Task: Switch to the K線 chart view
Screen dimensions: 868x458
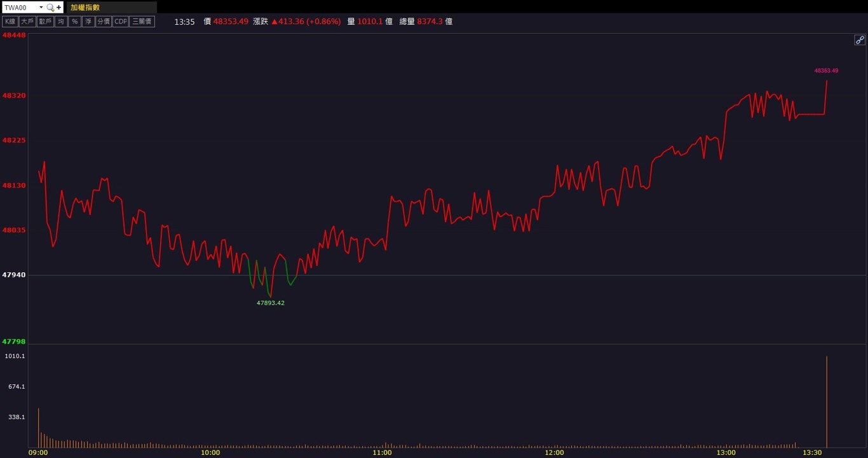Action: 10,22
